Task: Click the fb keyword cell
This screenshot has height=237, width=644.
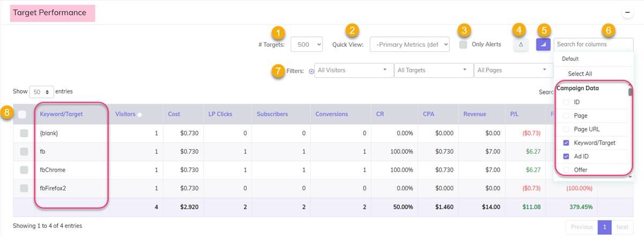Action: [x=72, y=152]
